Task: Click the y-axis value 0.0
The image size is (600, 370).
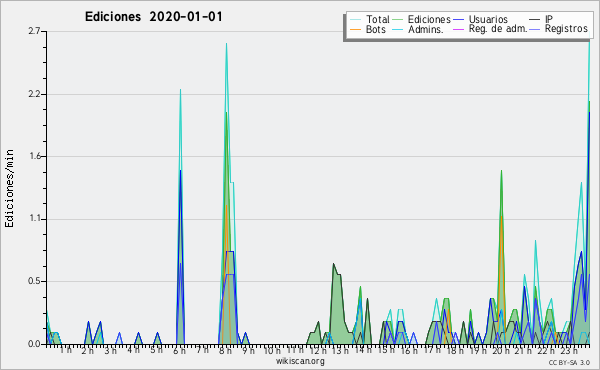Action: (x=34, y=344)
